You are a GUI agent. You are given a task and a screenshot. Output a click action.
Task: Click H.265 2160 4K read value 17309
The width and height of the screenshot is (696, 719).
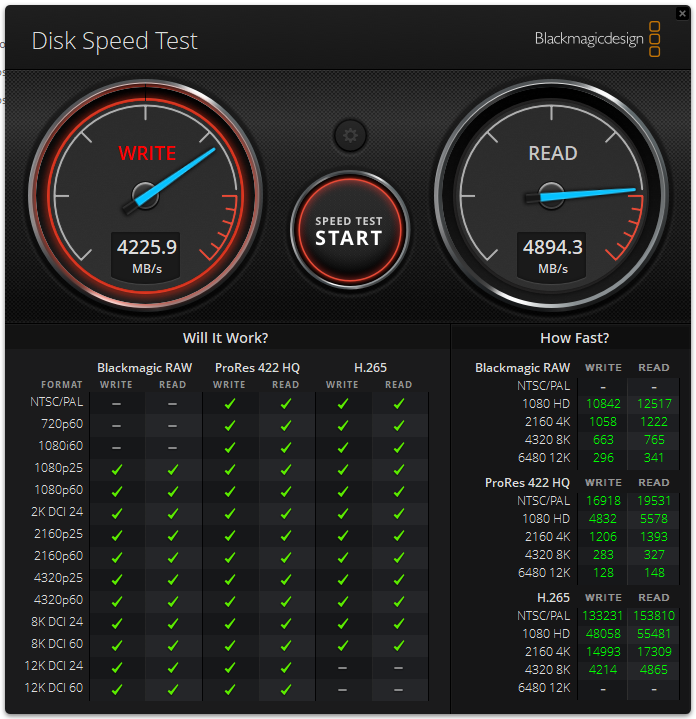coord(654,652)
